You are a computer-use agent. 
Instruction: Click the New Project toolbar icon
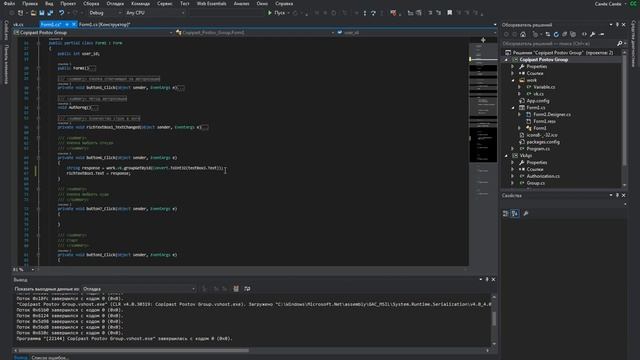(x=20, y=13)
